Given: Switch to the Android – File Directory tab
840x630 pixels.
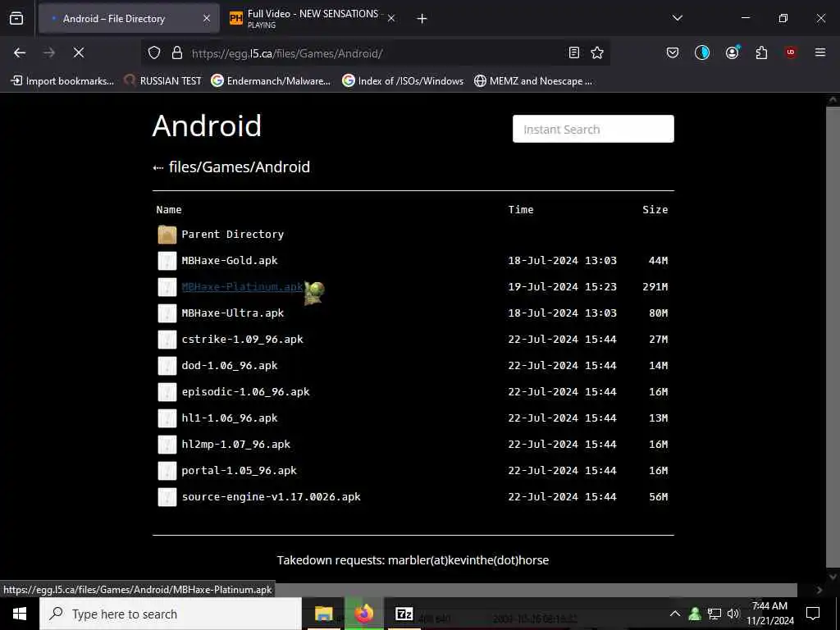Looking at the screenshot, I should 129,19.
